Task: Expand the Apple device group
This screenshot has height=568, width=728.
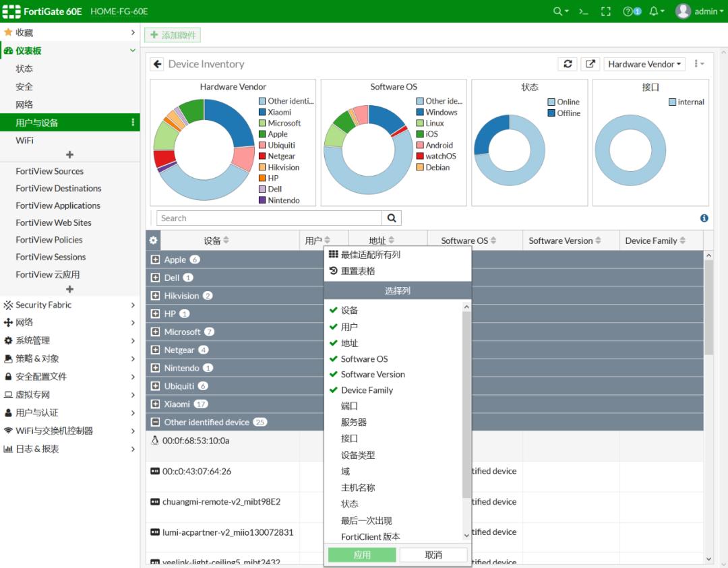Action: [155, 259]
